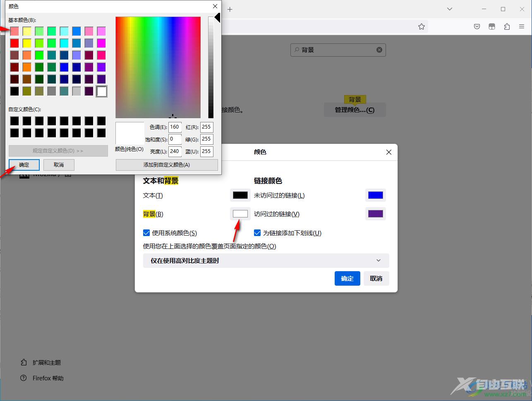Image resolution: width=532 pixels, height=401 pixels.
Task: Click the 管理颜色 button
Action: [355, 110]
